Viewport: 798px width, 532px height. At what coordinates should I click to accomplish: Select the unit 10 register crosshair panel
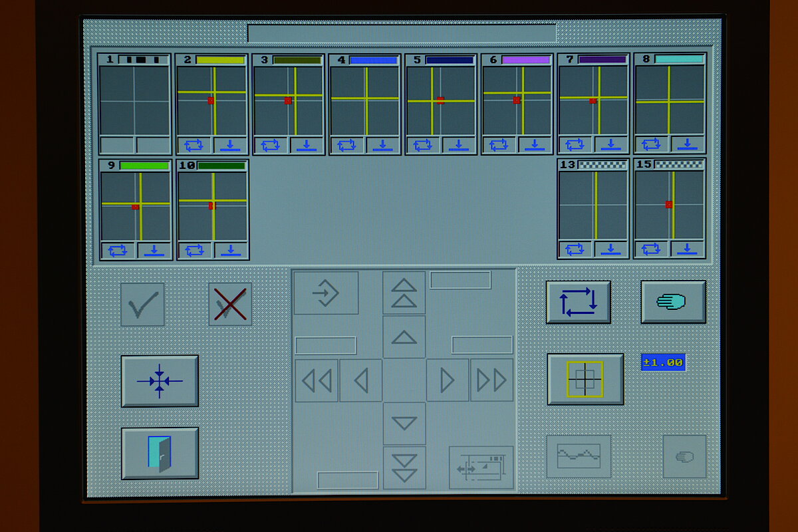[x=213, y=205]
